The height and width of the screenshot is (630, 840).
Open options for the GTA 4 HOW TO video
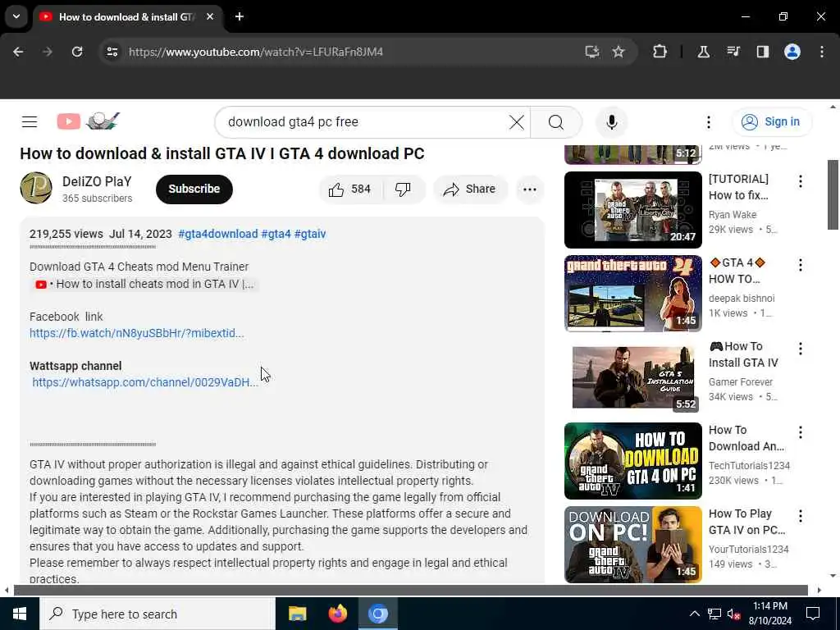tap(801, 265)
